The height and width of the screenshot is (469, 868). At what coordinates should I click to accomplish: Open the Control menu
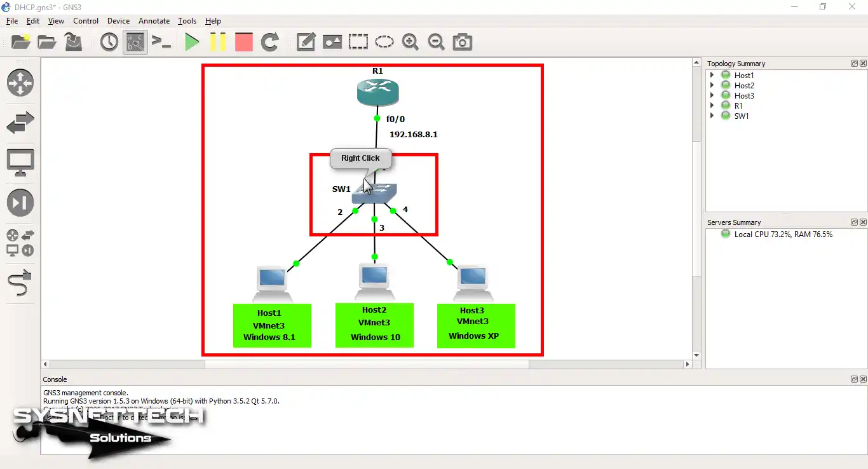click(86, 21)
